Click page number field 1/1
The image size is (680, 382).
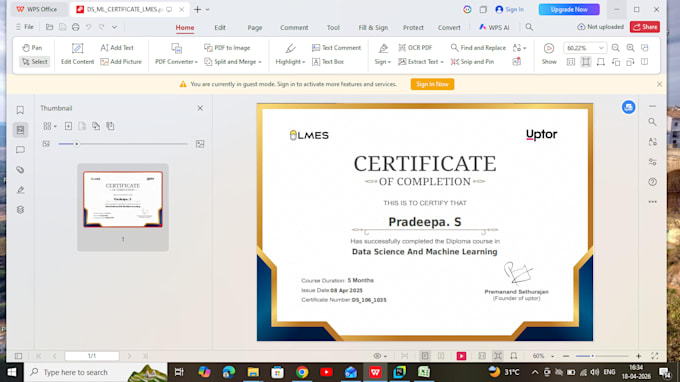pyautogui.click(x=92, y=356)
